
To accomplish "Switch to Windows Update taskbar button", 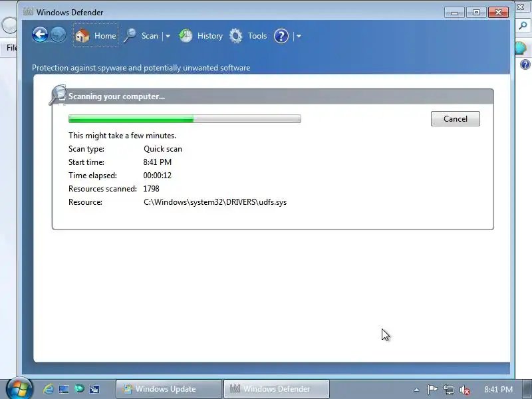I will tap(169, 389).
